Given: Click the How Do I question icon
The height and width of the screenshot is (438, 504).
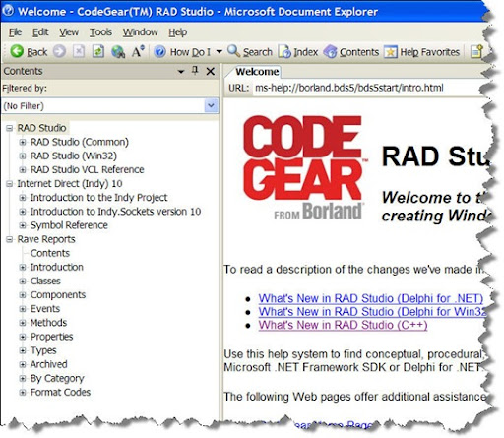Looking at the screenshot, I should [x=159, y=51].
